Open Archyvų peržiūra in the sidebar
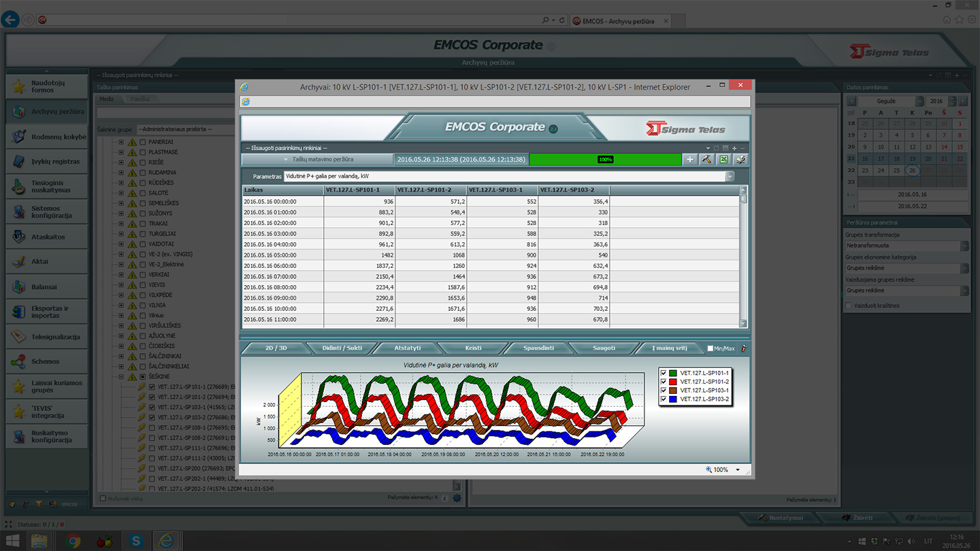This screenshot has height=551, width=980. pos(47,112)
